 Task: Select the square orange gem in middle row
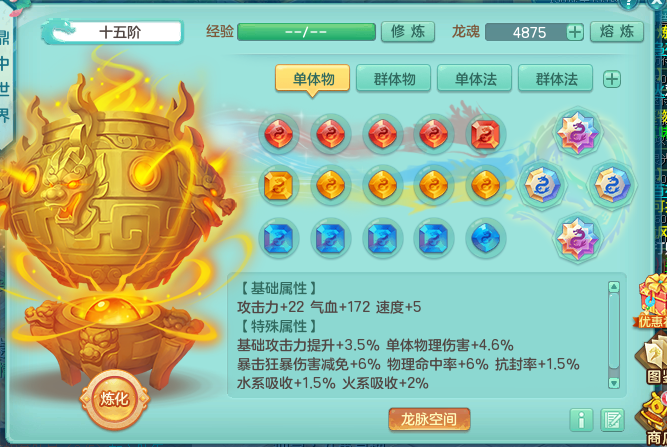278,186
